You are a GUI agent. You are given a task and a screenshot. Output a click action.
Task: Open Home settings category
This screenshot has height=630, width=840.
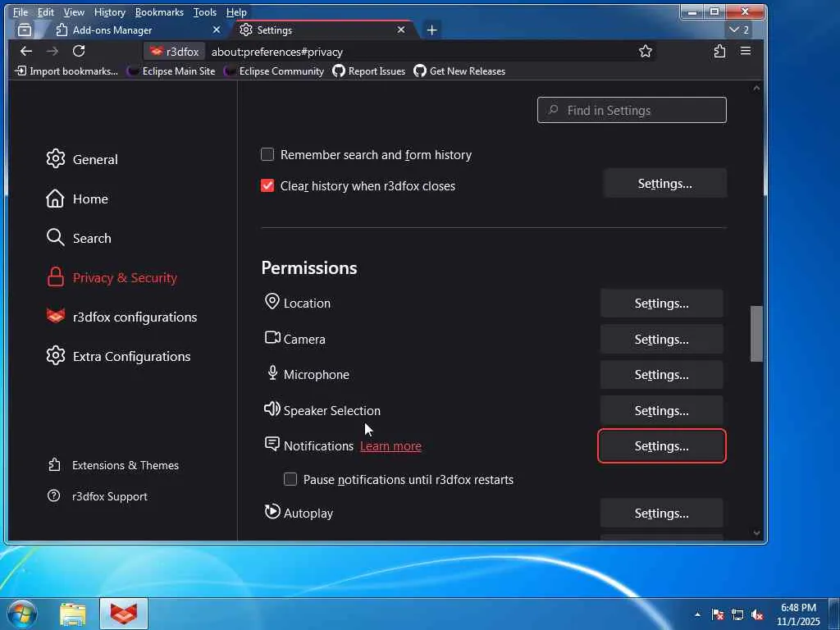77,199
